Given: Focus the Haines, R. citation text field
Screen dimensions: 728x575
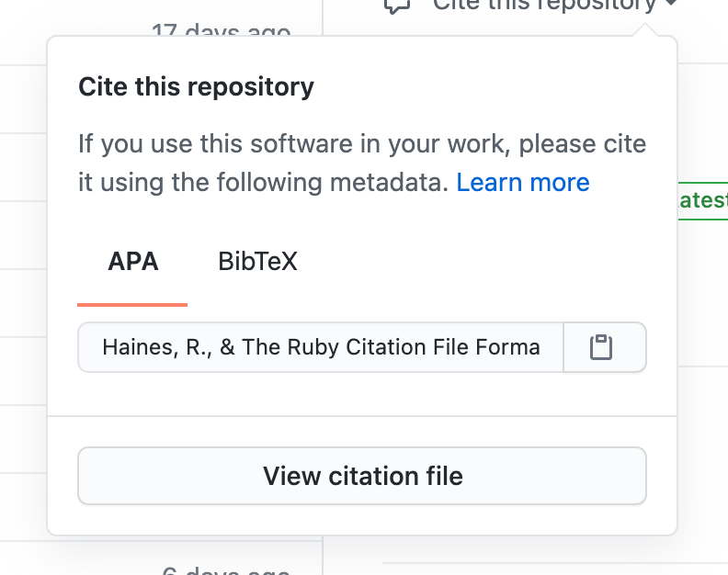Looking at the screenshot, I should [x=320, y=347].
